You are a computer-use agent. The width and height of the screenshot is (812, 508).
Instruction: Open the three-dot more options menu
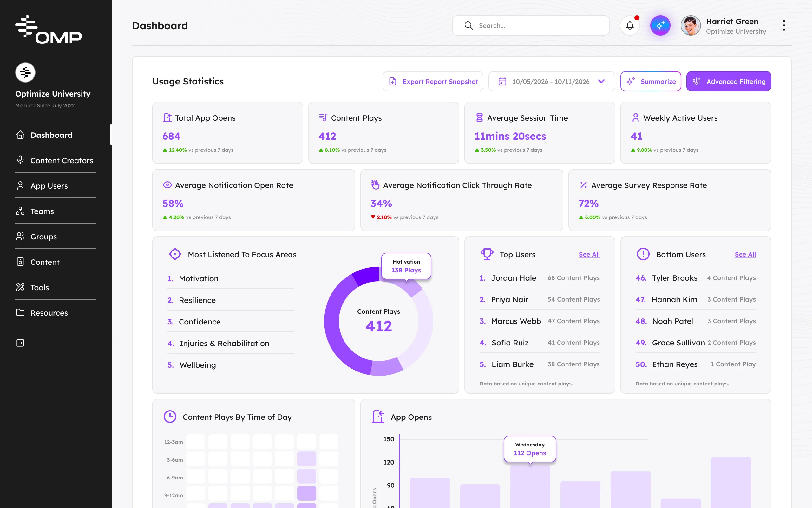(784, 25)
